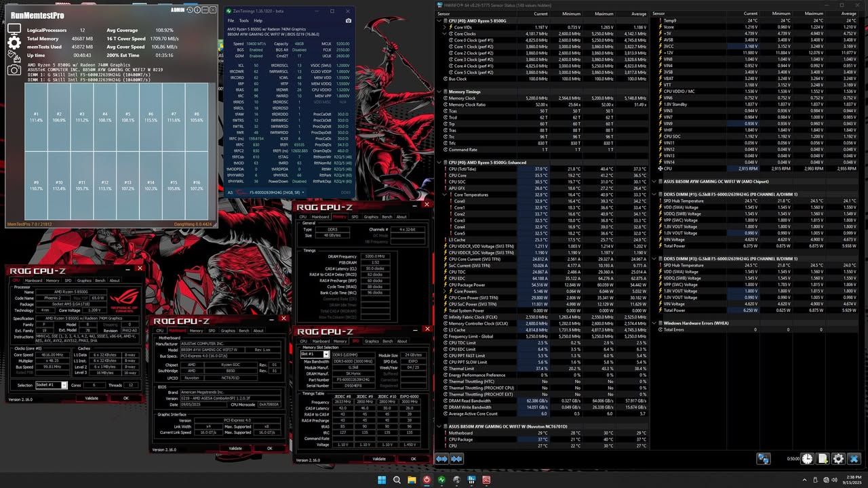Close HWiNFO sensors with blue X icon
The width and height of the screenshot is (868, 488).
pos(854,459)
